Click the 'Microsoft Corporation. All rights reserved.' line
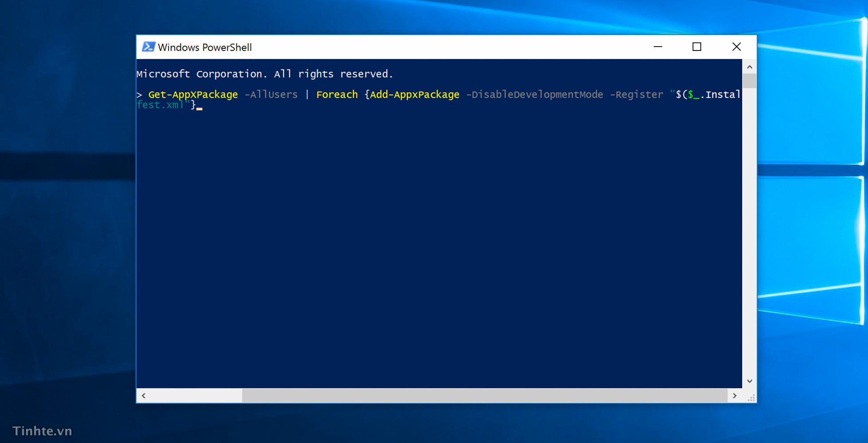868x443 pixels. [x=265, y=74]
